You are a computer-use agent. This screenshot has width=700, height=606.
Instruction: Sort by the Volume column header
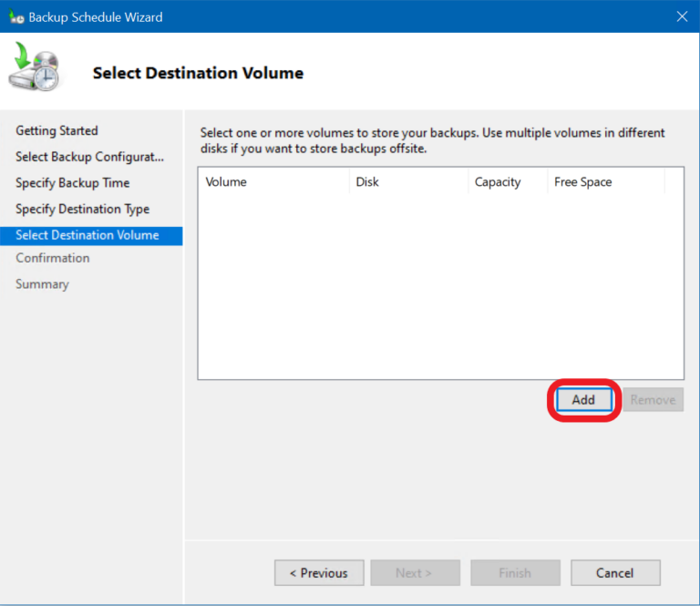pos(273,181)
